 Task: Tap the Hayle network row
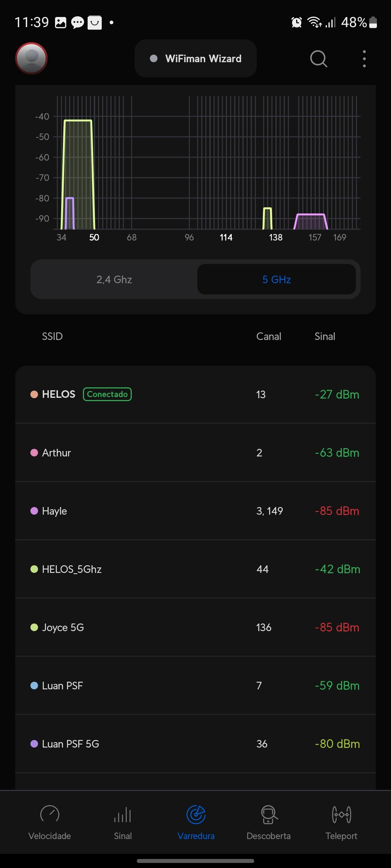[x=195, y=511]
